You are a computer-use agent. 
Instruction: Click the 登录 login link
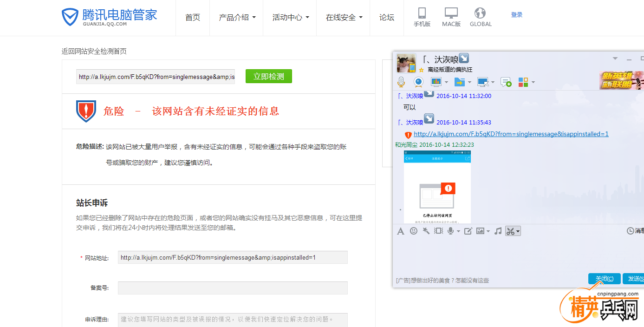click(x=517, y=15)
